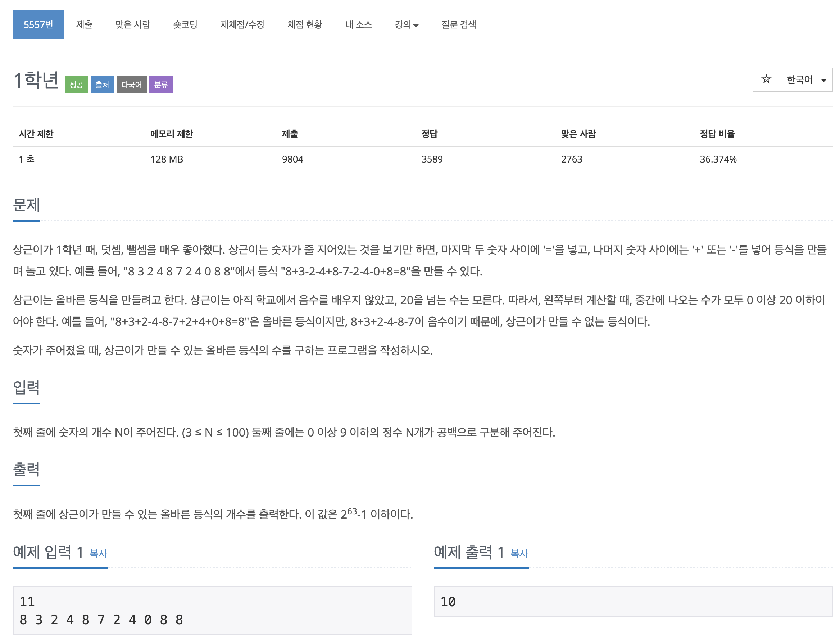
Task: Click the blue 출처 badge
Action: (x=102, y=85)
